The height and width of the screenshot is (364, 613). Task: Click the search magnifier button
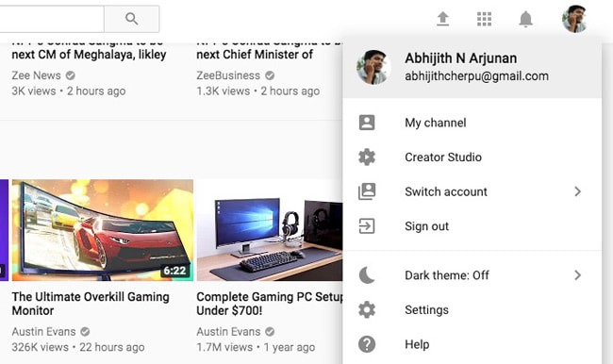pyautogui.click(x=132, y=19)
